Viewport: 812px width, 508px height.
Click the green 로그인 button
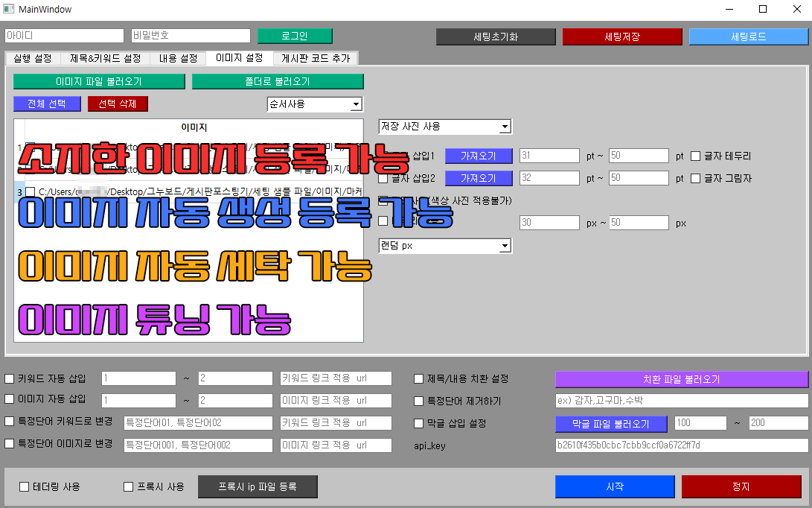click(295, 36)
